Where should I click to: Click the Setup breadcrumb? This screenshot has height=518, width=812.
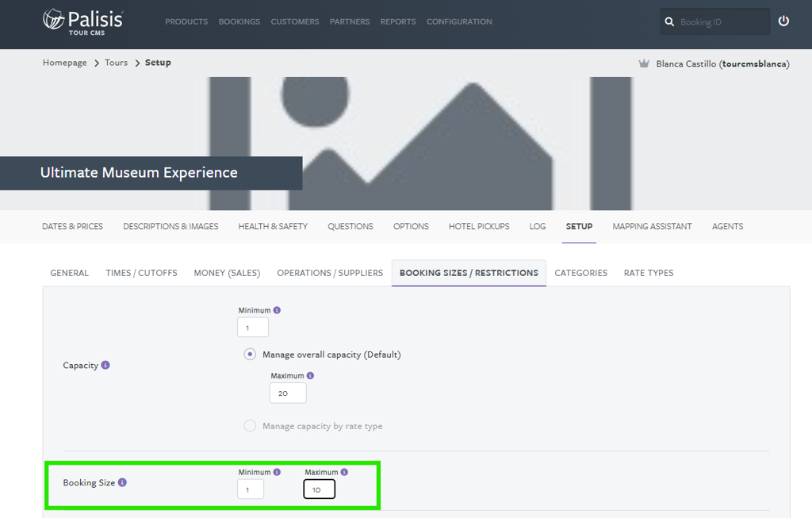point(158,63)
